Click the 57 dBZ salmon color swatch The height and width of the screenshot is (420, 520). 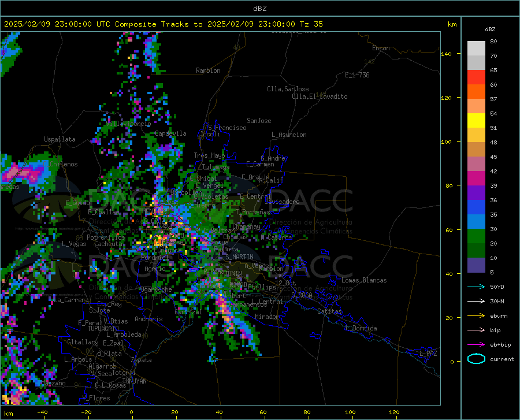(476, 106)
